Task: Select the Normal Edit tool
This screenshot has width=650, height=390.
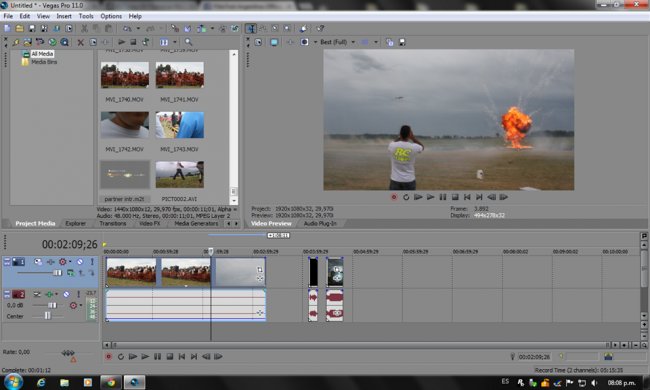Action: point(251,29)
